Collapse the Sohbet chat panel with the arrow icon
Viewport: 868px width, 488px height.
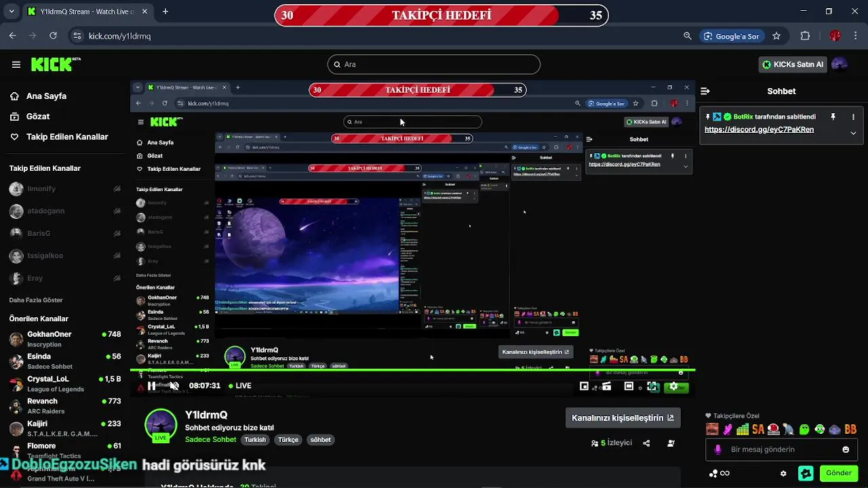[x=705, y=91]
